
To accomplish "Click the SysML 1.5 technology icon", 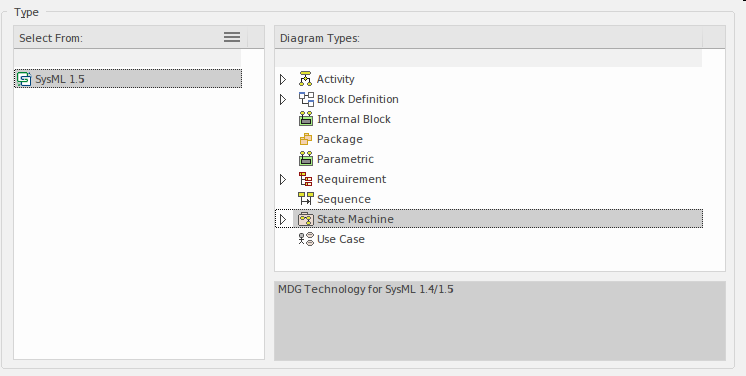I will point(24,79).
